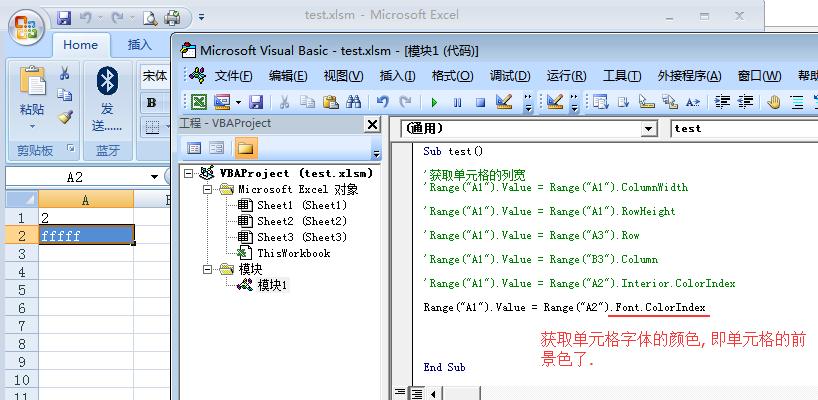Screen dimensions: 818x400
Task: Close the 工程 - VBAProject panel
Action: [372, 125]
